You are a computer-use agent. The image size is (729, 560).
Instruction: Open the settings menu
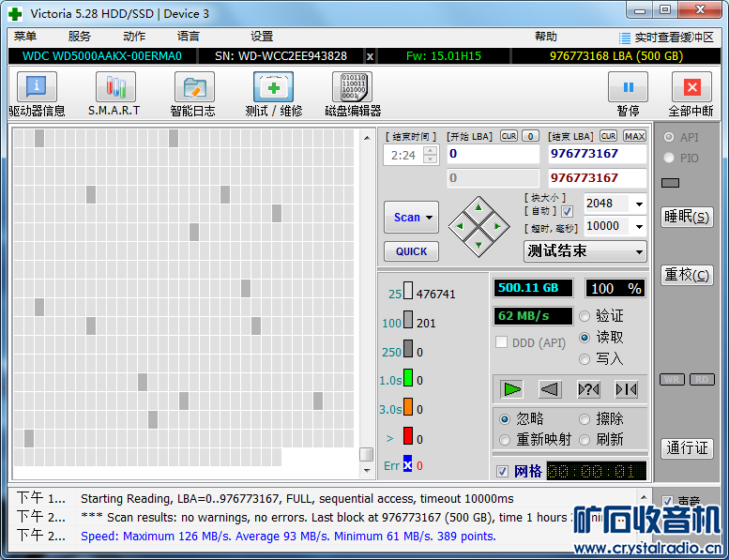tap(262, 37)
